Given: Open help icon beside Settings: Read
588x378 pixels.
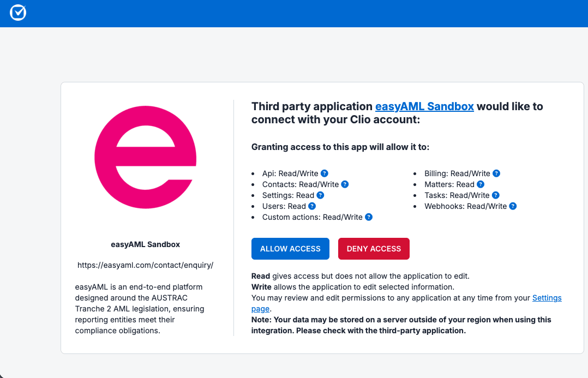Looking at the screenshot, I should [x=320, y=195].
